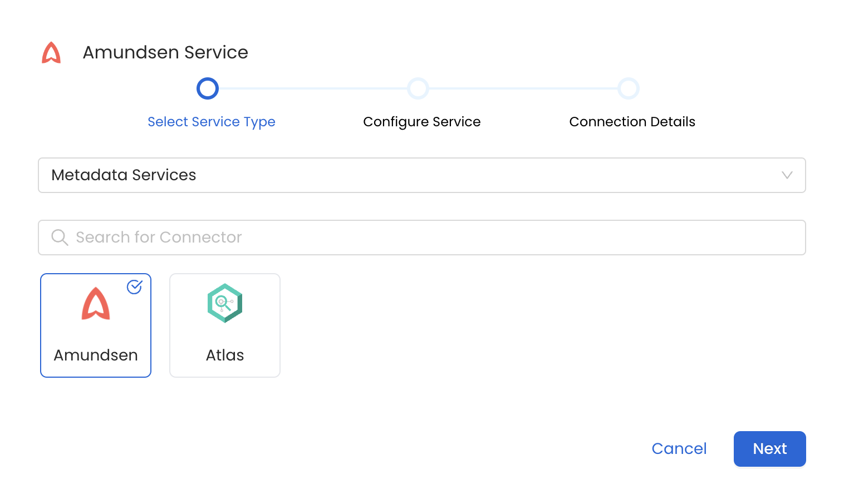Select the Atlas connector card
The width and height of the screenshot is (844, 504).
click(224, 325)
